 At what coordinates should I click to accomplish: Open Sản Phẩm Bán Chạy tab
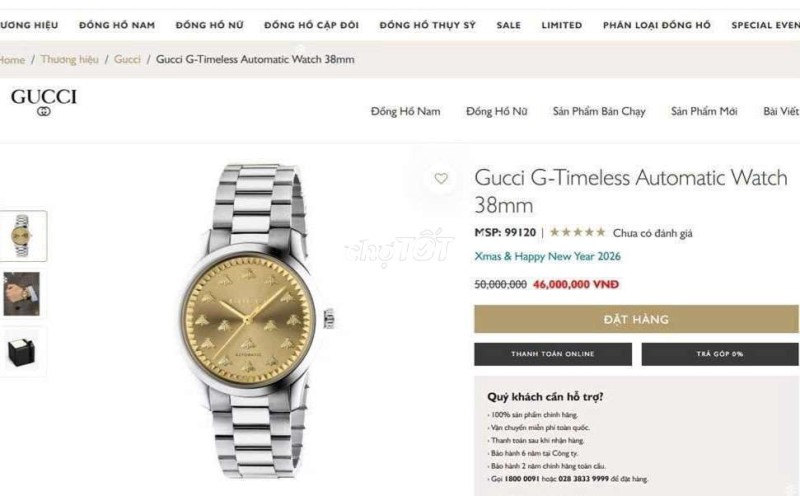point(599,111)
